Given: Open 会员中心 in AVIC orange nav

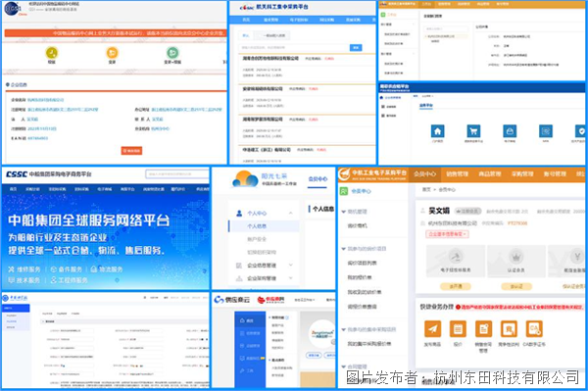Looking at the screenshot, I should (425, 174).
